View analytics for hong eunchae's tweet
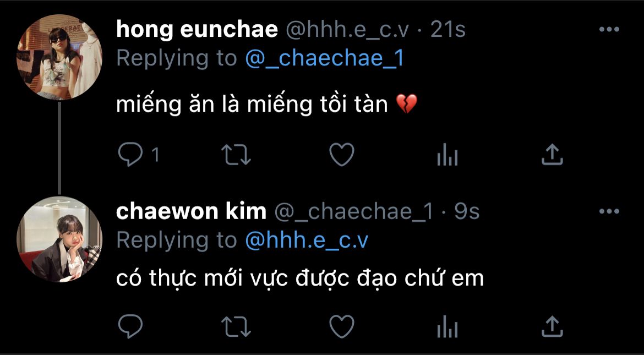The width and height of the screenshot is (644, 355). pyautogui.click(x=447, y=155)
